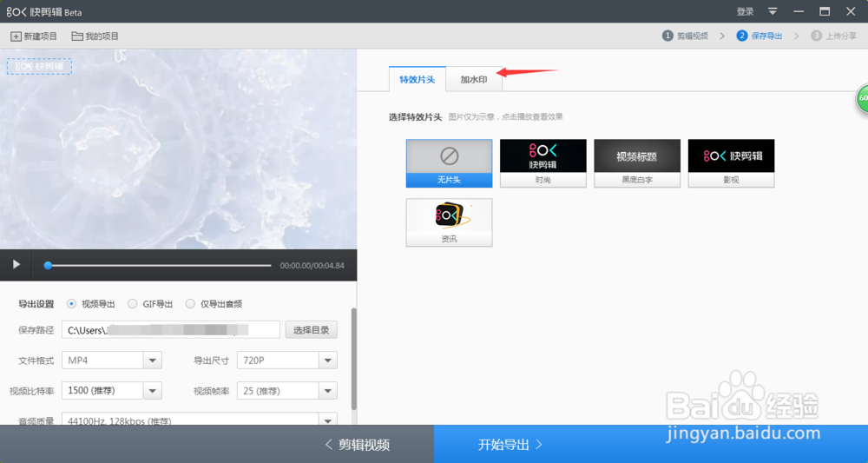Click the green 60 floating badge
Image resolution: width=868 pixels, height=463 pixels.
pos(863,98)
